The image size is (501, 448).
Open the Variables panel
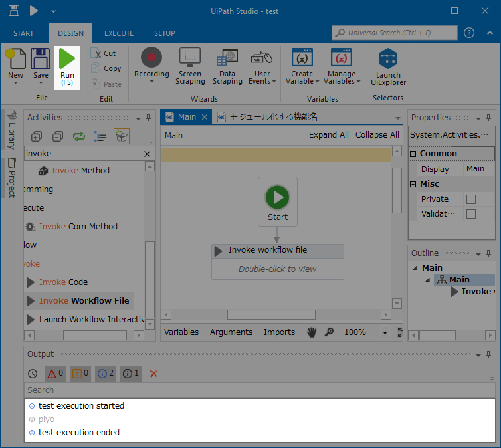coord(181,332)
